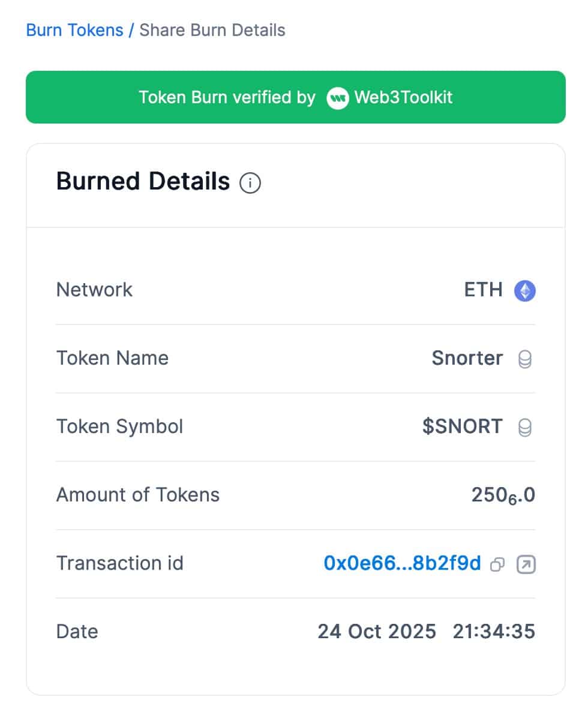The width and height of the screenshot is (588, 709).
Task: Click the ETH network value text
Action: tap(483, 290)
